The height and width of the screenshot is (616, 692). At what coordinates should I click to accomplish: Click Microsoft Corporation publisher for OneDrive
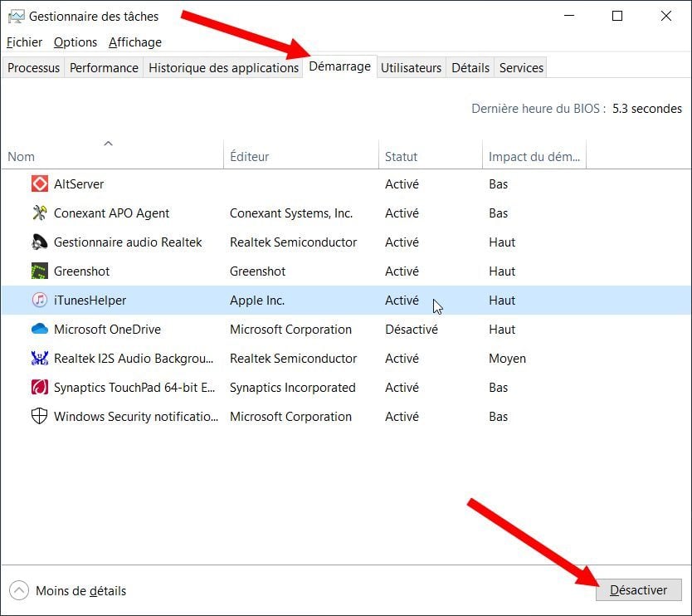pyautogui.click(x=290, y=330)
